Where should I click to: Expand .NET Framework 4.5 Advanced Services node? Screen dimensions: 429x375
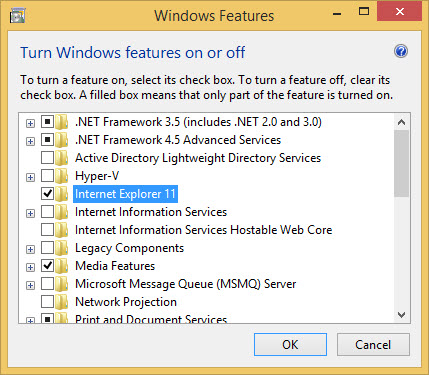coord(30,142)
